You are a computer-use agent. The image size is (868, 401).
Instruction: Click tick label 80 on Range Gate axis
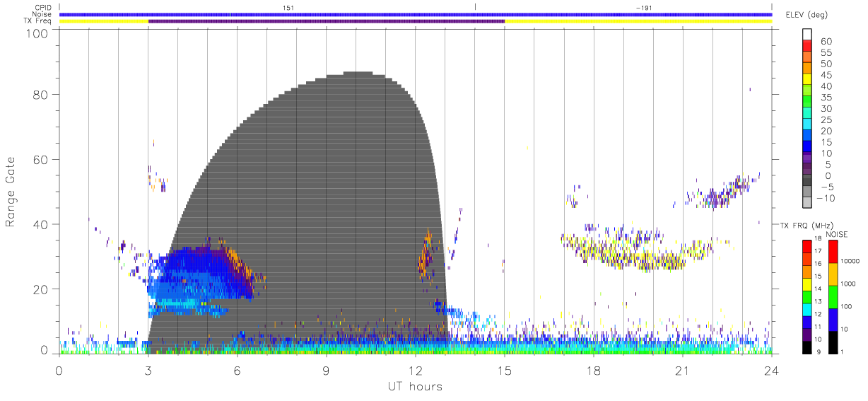tap(41, 95)
